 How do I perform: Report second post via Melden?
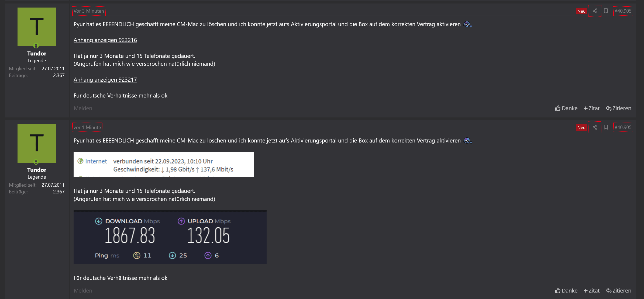tap(83, 291)
